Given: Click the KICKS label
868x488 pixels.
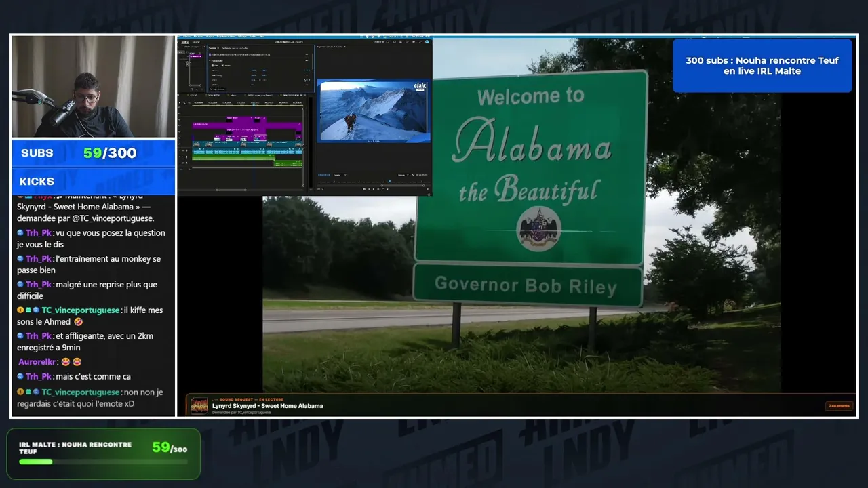Looking at the screenshot, I should point(37,182).
